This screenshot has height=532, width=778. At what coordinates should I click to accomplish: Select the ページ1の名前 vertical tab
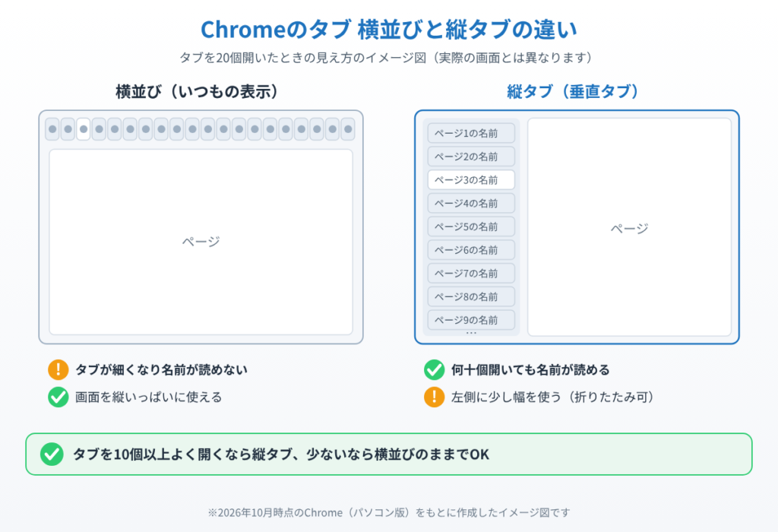pyautogui.click(x=471, y=133)
